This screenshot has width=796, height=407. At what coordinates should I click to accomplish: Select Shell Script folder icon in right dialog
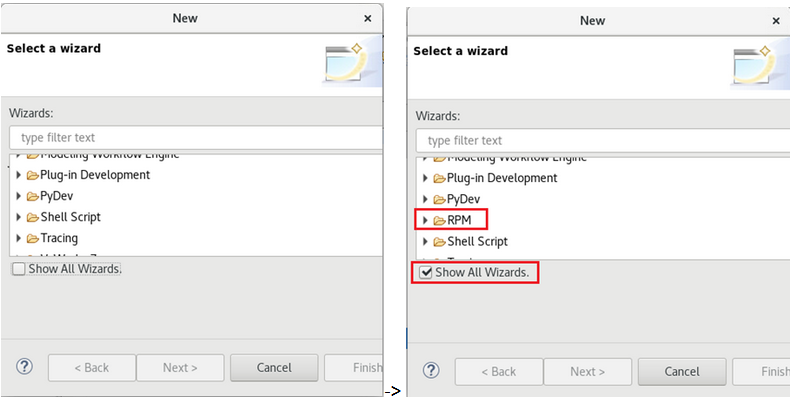pyautogui.click(x=440, y=242)
